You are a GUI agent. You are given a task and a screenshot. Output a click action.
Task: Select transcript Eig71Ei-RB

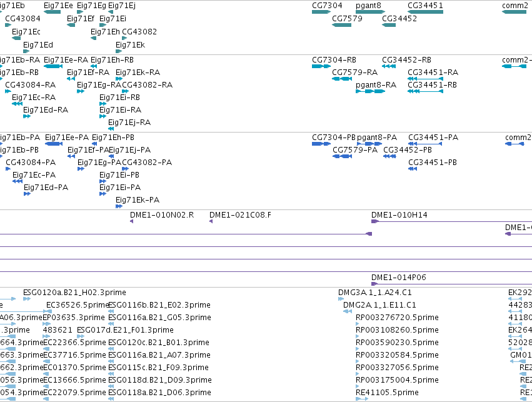pyautogui.click(x=119, y=98)
